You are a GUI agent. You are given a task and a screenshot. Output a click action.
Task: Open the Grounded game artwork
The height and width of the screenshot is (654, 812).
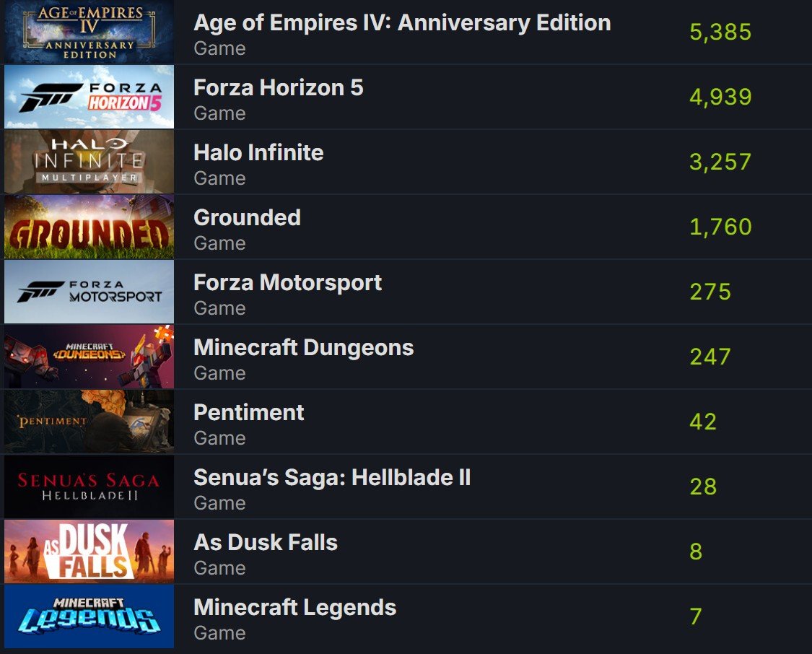click(89, 227)
